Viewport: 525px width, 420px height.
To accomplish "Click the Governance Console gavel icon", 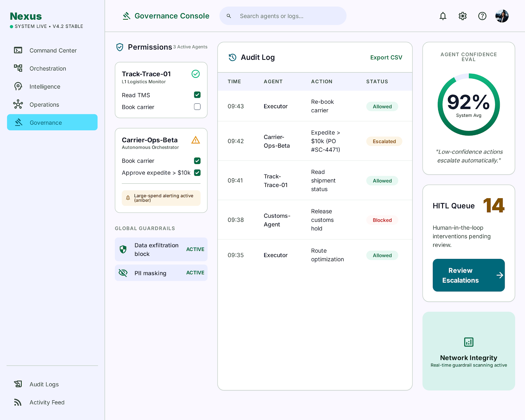I will (127, 16).
